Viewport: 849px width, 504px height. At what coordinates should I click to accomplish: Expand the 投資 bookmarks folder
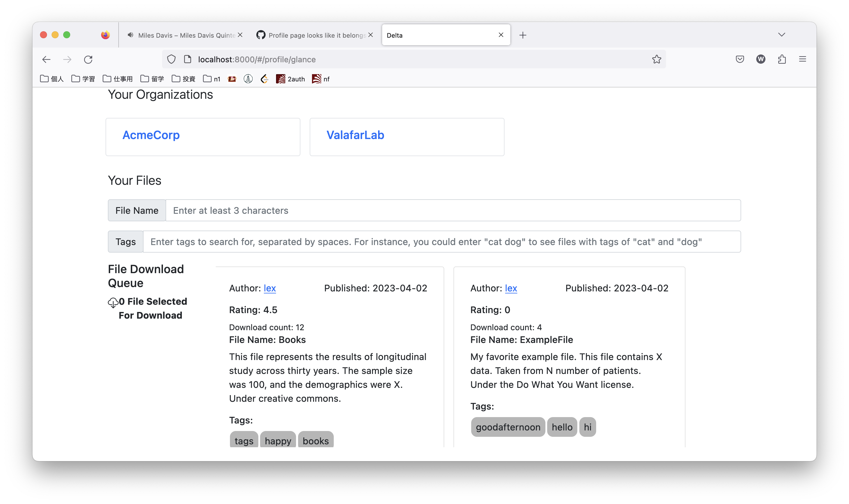(184, 78)
